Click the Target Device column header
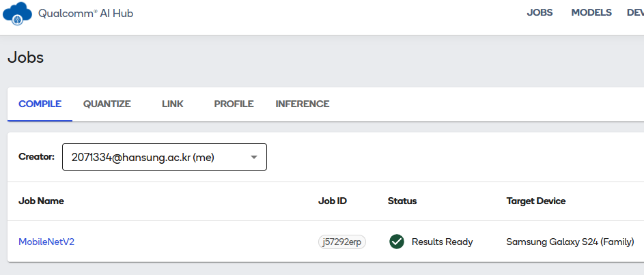Screen dimensions: 644x275 (x=536, y=201)
